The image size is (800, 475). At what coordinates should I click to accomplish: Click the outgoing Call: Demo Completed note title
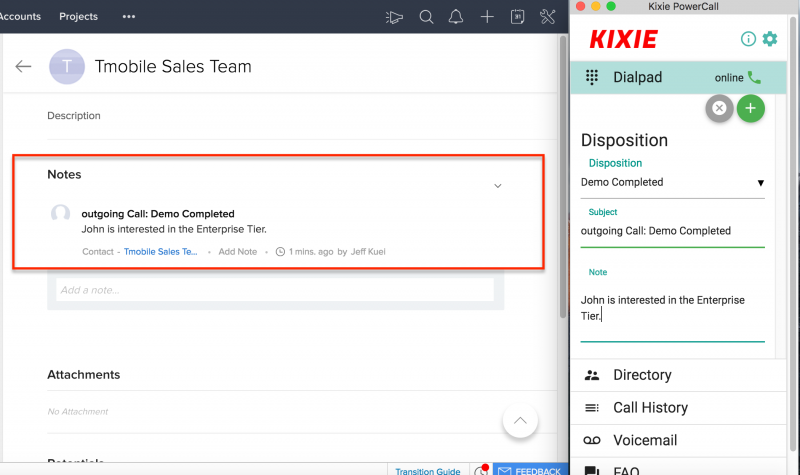pyautogui.click(x=158, y=214)
